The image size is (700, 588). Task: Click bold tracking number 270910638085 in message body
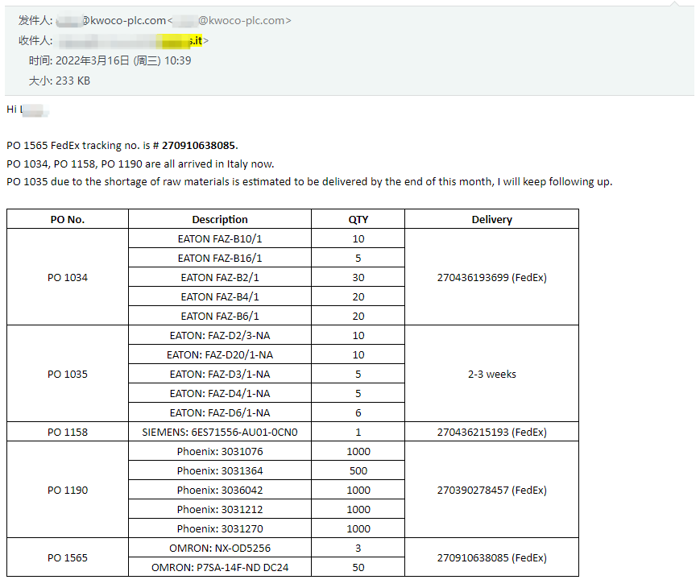(198, 146)
